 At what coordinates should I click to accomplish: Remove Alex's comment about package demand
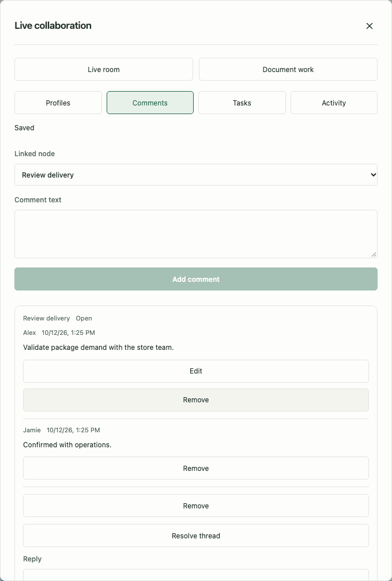tap(196, 400)
